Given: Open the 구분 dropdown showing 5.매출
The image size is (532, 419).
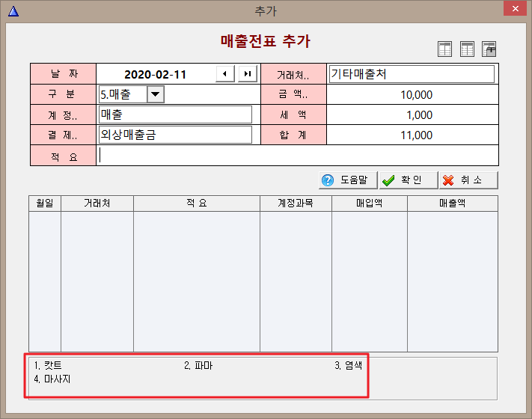Looking at the screenshot, I should (156, 94).
